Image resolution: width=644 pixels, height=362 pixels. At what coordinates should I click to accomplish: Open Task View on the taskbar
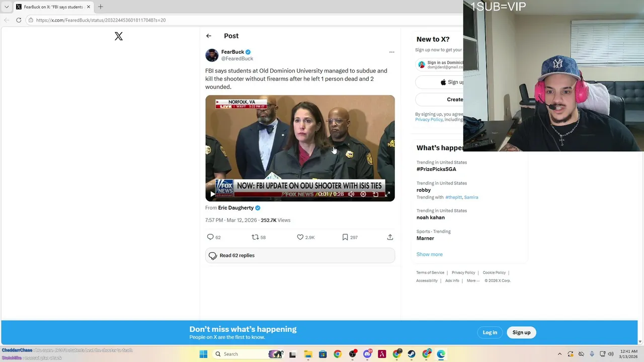[293, 354]
